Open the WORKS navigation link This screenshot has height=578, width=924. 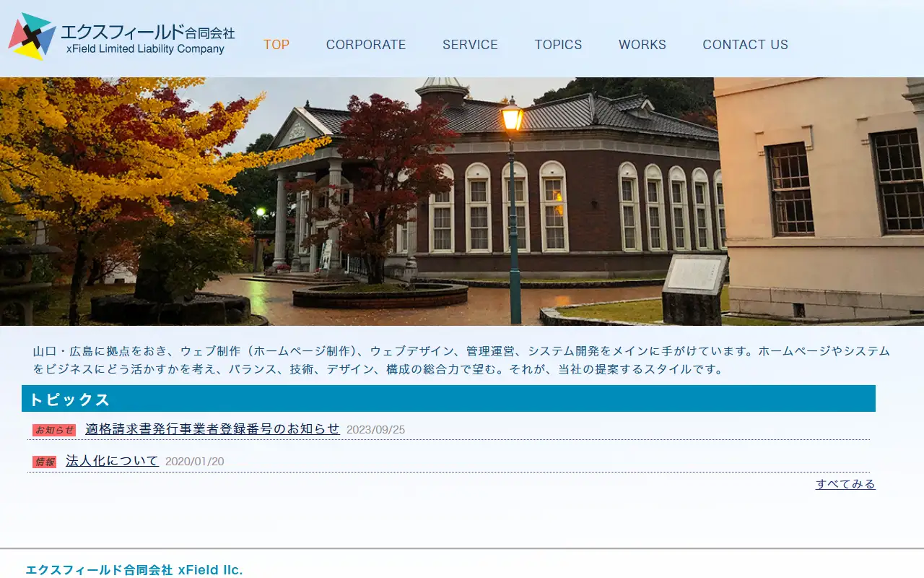point(642,45)
